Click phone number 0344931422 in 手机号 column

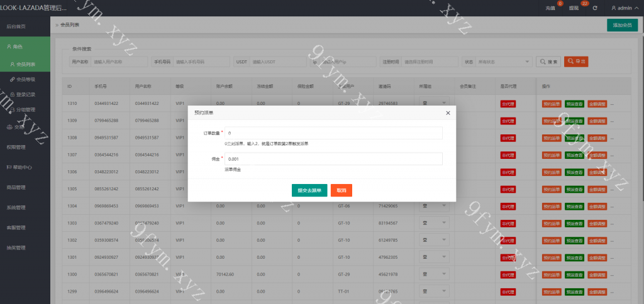(106, 104)
